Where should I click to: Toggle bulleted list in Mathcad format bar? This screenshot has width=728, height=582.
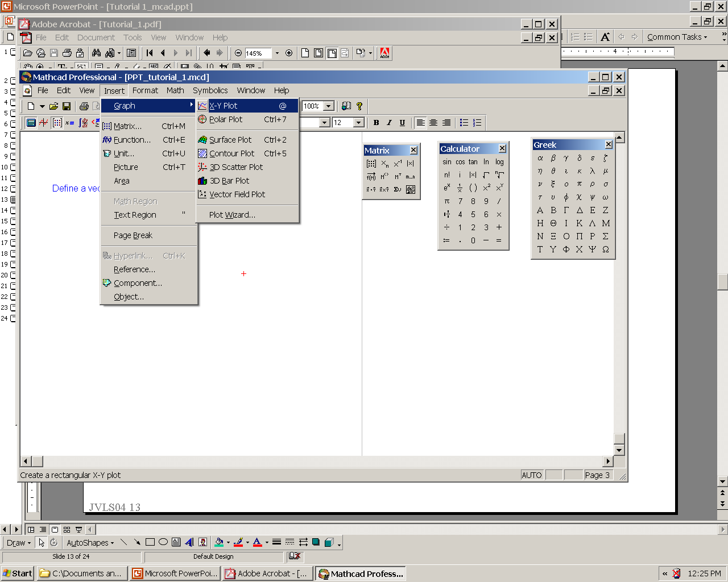[x=464, y=123]
